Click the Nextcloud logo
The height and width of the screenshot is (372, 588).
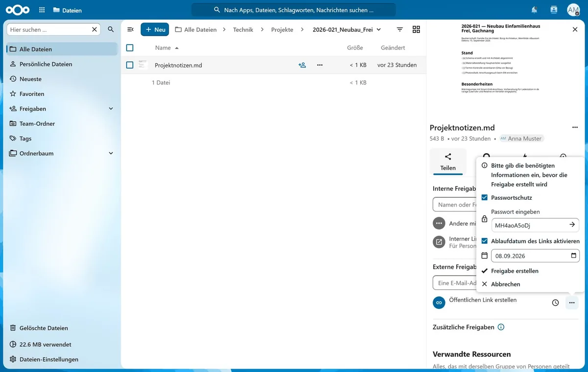pos(18,10)
